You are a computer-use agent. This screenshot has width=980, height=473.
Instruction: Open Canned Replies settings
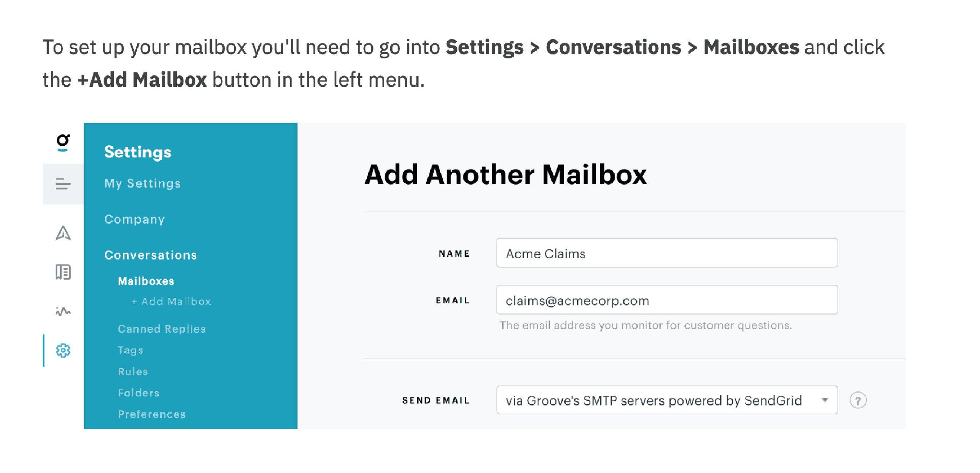162,329
